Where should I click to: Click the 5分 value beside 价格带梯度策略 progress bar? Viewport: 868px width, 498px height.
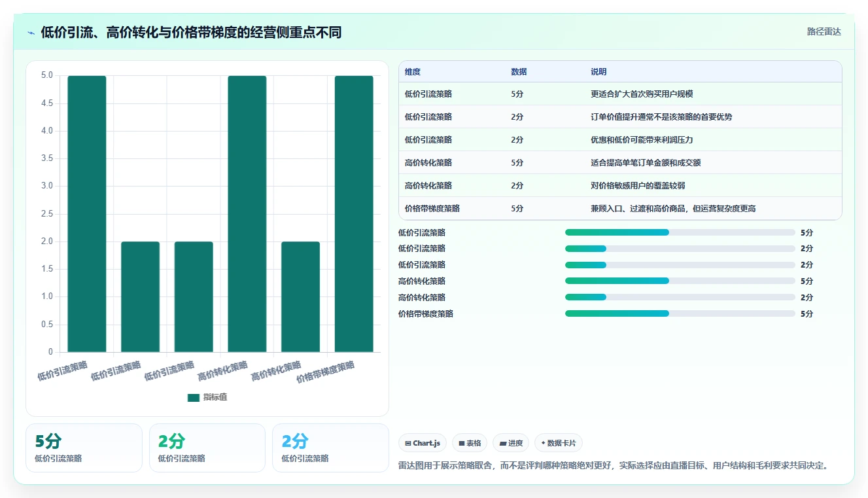coord(807,313)
